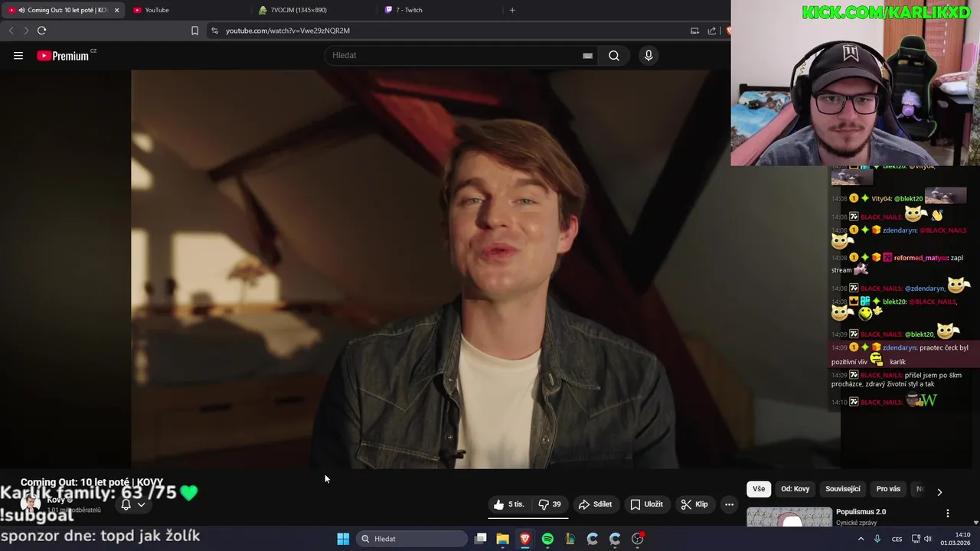This screenshot has height=551, width=980.
Task: Like the video with the thumbs up button
Action: click(x=509, y=504)
